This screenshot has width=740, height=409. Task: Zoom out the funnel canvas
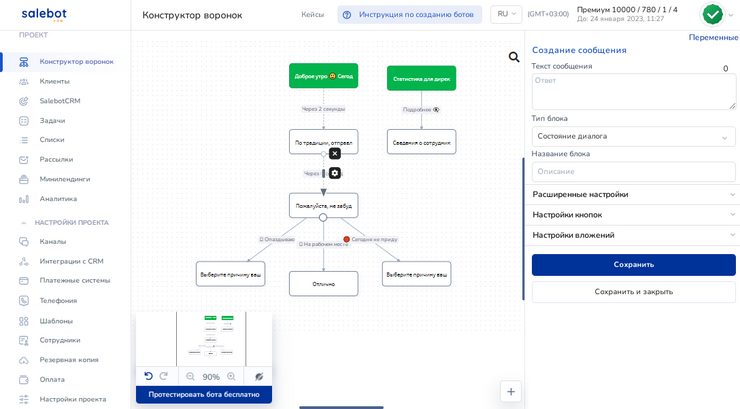click(x=190, y=377)
